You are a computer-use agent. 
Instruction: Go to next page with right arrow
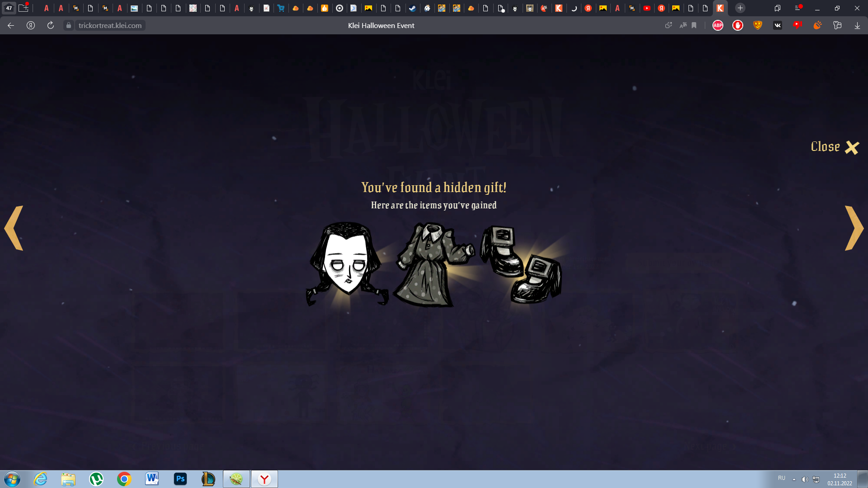[854, 228]
